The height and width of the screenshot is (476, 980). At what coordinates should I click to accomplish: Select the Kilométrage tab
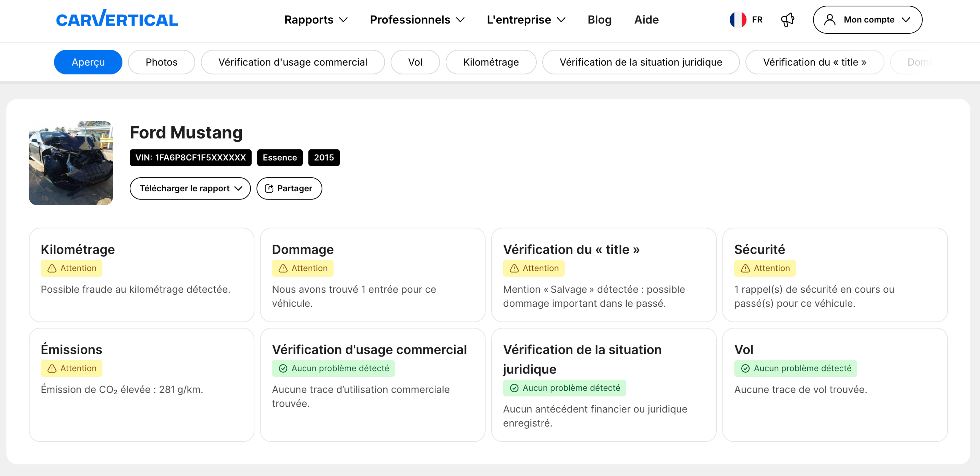[x=490, y=62]
